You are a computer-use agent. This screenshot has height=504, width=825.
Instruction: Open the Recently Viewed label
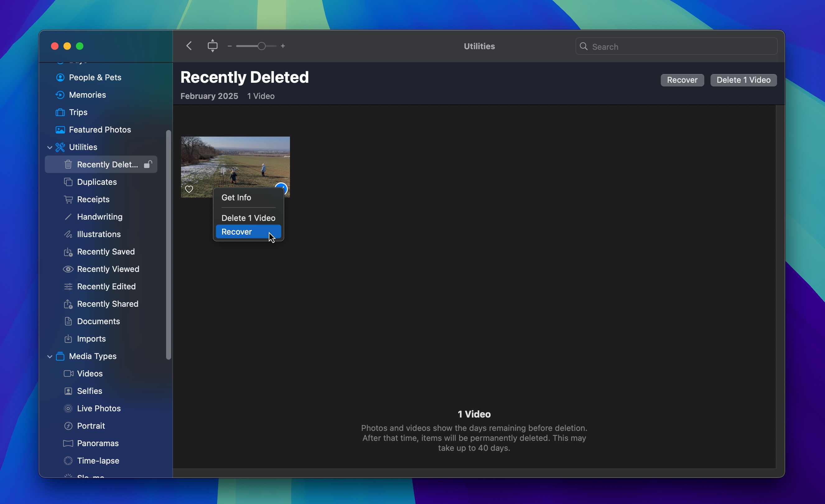(x=108, y=269)
